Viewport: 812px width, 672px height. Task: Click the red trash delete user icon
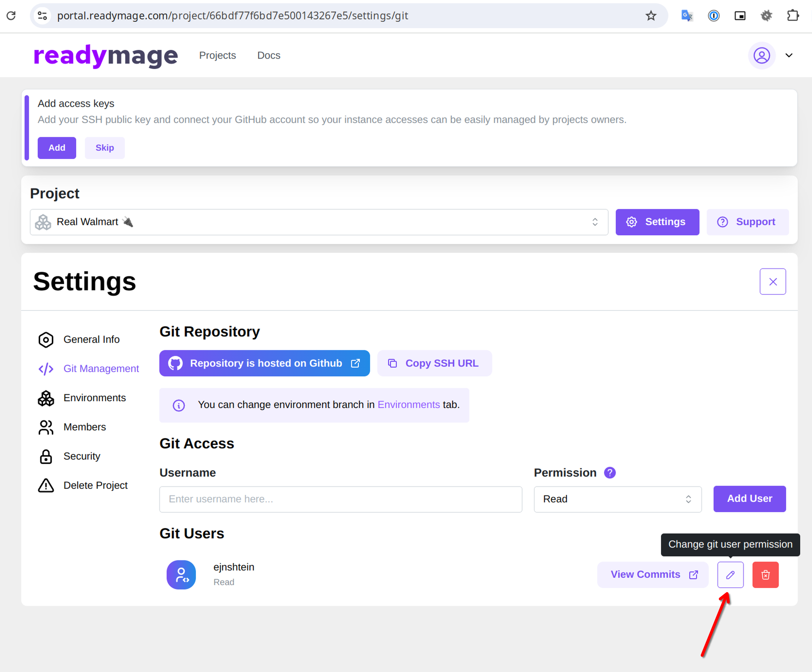(x=765, y=575)
